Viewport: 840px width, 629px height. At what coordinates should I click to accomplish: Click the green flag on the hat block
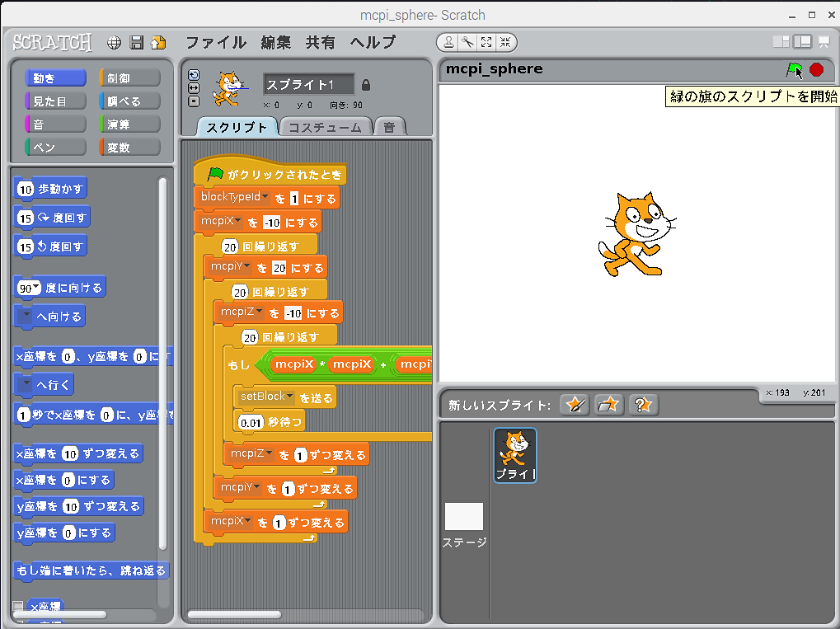(215, 174)
